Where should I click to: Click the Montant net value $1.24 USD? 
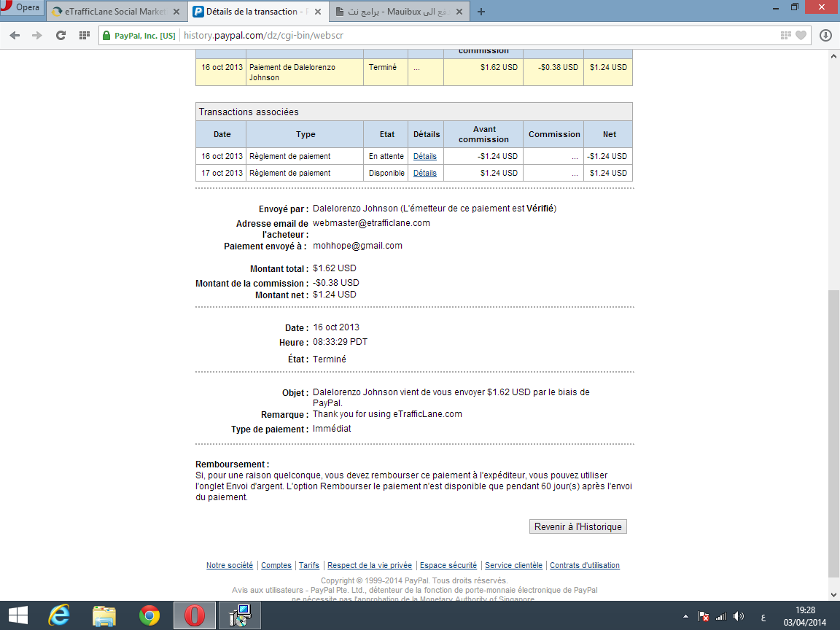click(x=335, y=295)
